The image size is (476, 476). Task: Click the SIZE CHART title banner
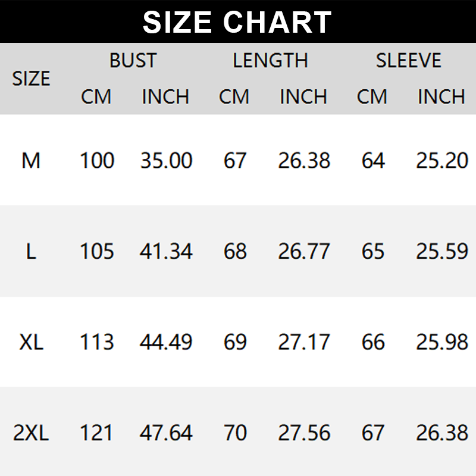[x=237, y=22]
